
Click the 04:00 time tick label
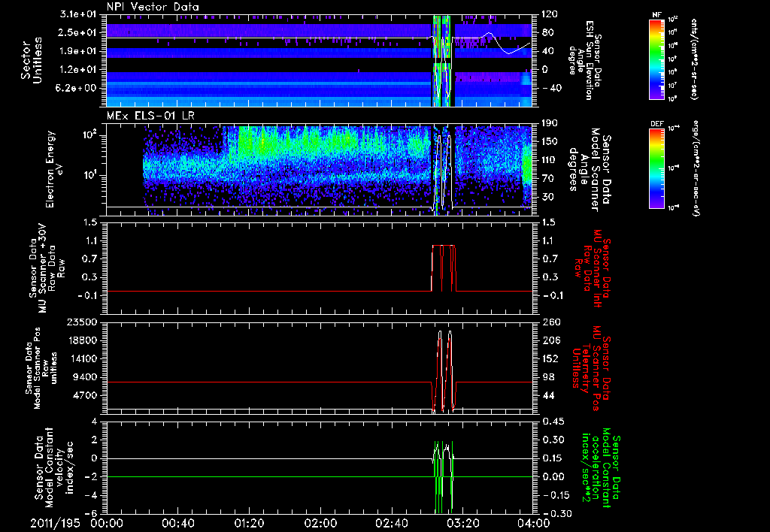(x=534, y=523)
